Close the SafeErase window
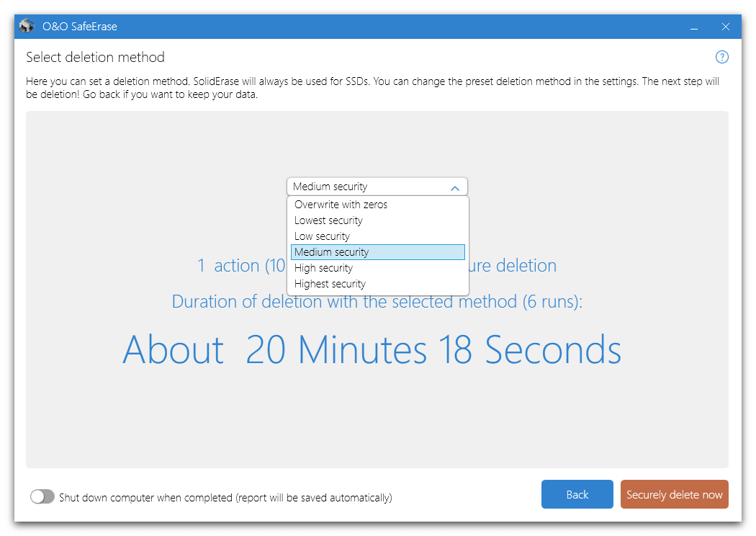The width and height of the screenshot is (756, 536). (x=725, y=27)
